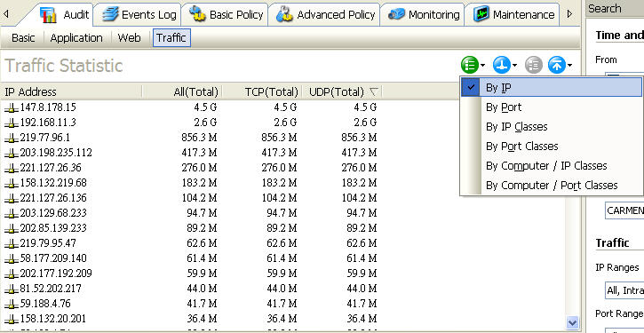644x333 pixels.
Task: Click the table scrollbar down arrow
Action: (572, 322)
